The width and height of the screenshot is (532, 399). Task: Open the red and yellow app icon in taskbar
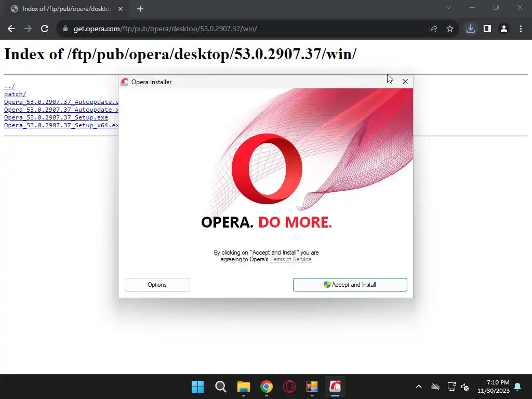312,387
